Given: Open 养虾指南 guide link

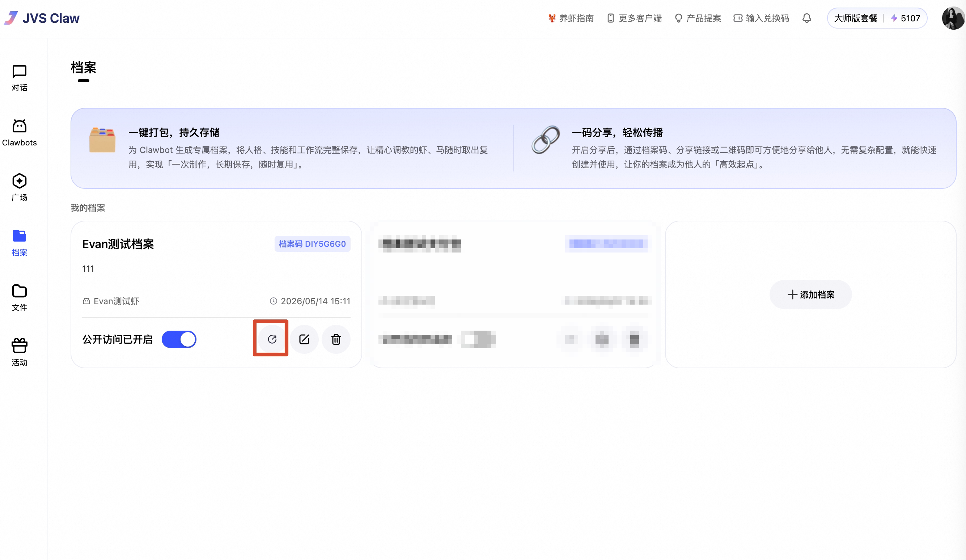Looking at the screenshot, I should pos(571,18).
